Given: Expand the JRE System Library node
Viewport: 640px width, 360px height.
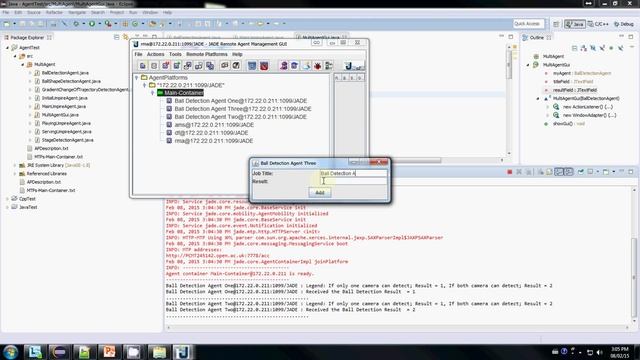Looking at the screenshot, I should (15, 165).
